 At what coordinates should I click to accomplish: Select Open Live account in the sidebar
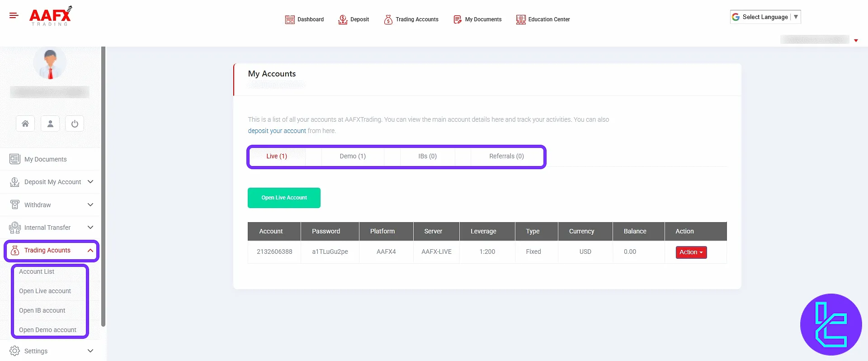pyautogui.click(x=45, y=291)
